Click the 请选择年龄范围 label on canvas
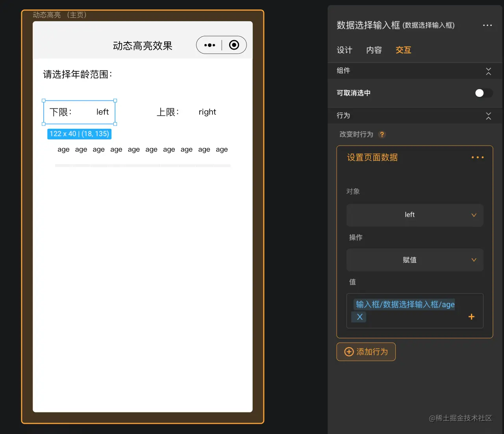504x434 pixels. pos(78,74)
